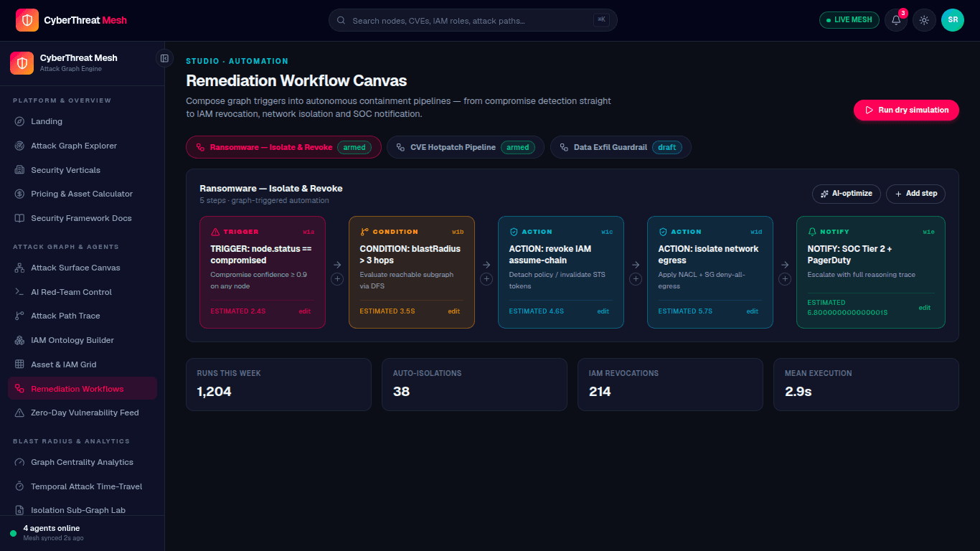Click the LIVE MESH status pill
Viewport: 980px width, 551px height.
click(849, 20)
